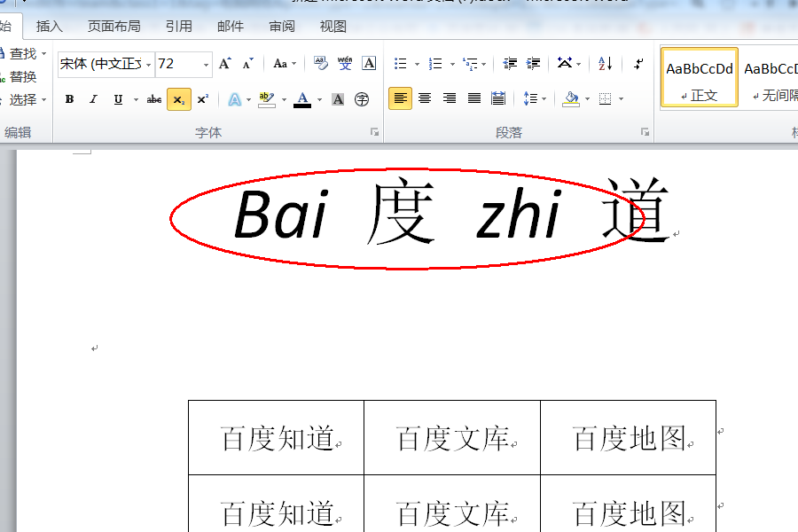Open the 页面布局 ribbon tab
The width and height of the screenshot is (798, 532).
point(114,26)
